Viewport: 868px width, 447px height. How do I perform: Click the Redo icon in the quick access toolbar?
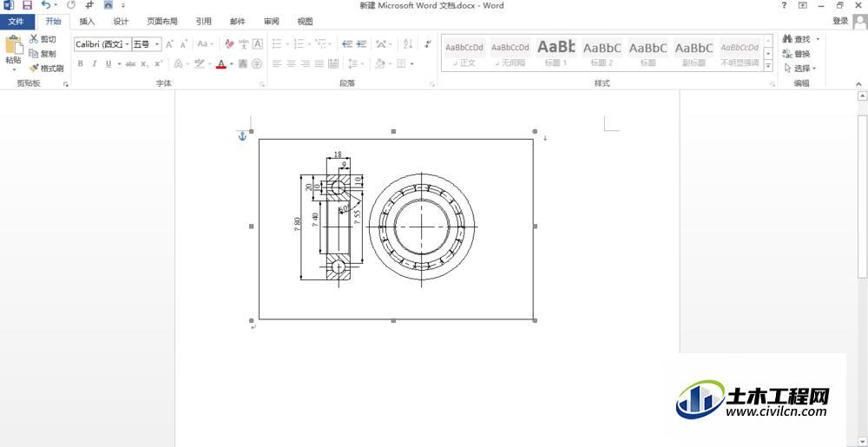(x=71, y=5)
